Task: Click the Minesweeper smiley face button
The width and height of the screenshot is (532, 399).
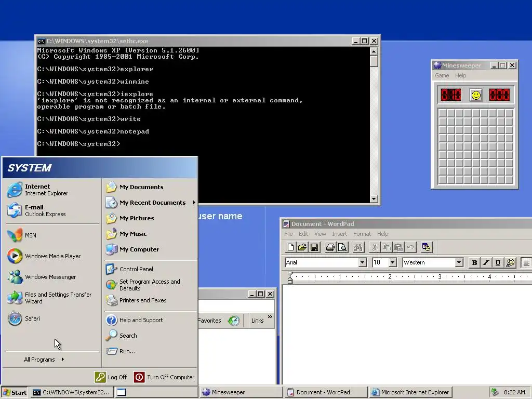Action: point(476,95)
